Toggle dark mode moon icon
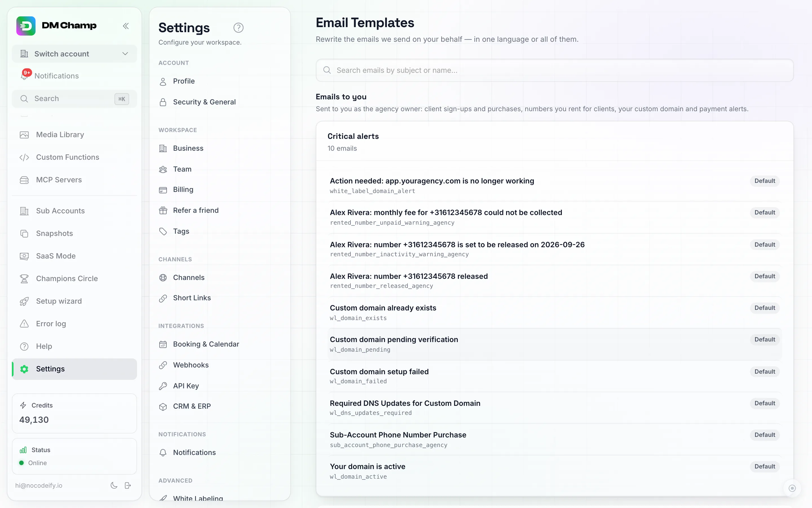Screen dimensions: 812x508 [x=114, y=485]
